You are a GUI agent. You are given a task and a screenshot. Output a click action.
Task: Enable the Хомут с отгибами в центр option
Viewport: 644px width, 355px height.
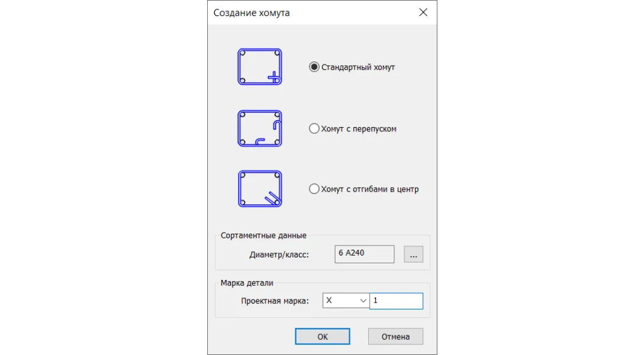(x=314, y=189)
